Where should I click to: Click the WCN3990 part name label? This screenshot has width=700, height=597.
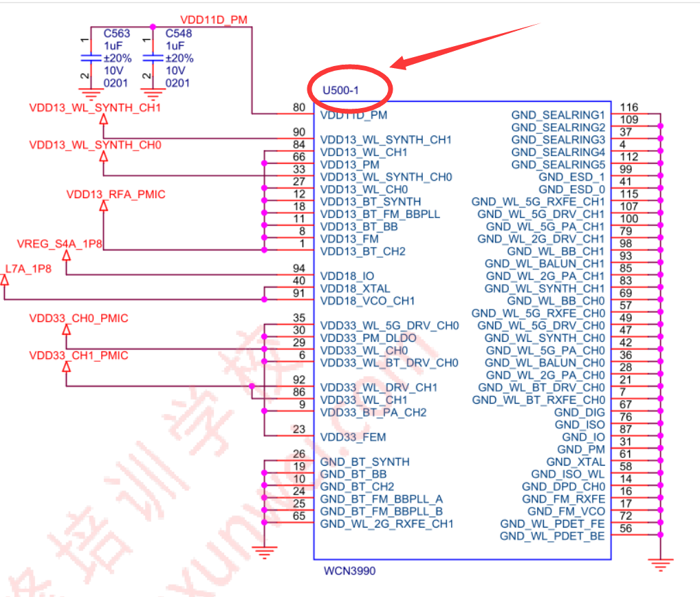click(349, 571)
